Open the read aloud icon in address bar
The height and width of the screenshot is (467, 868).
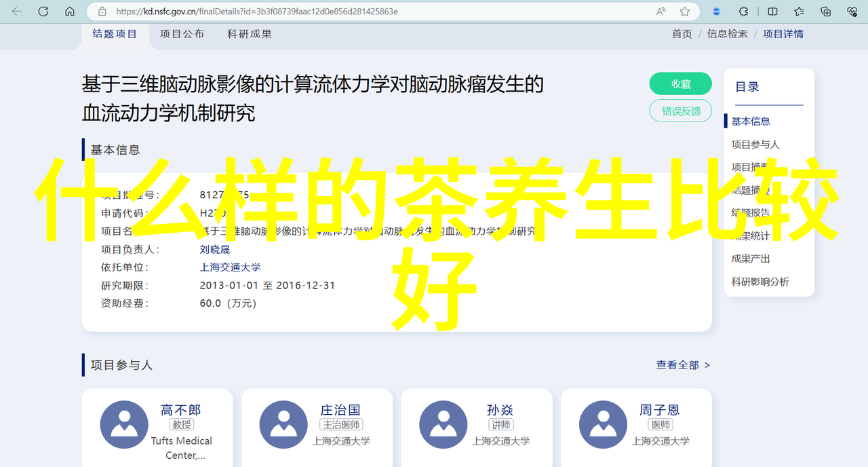coord(660,12)
